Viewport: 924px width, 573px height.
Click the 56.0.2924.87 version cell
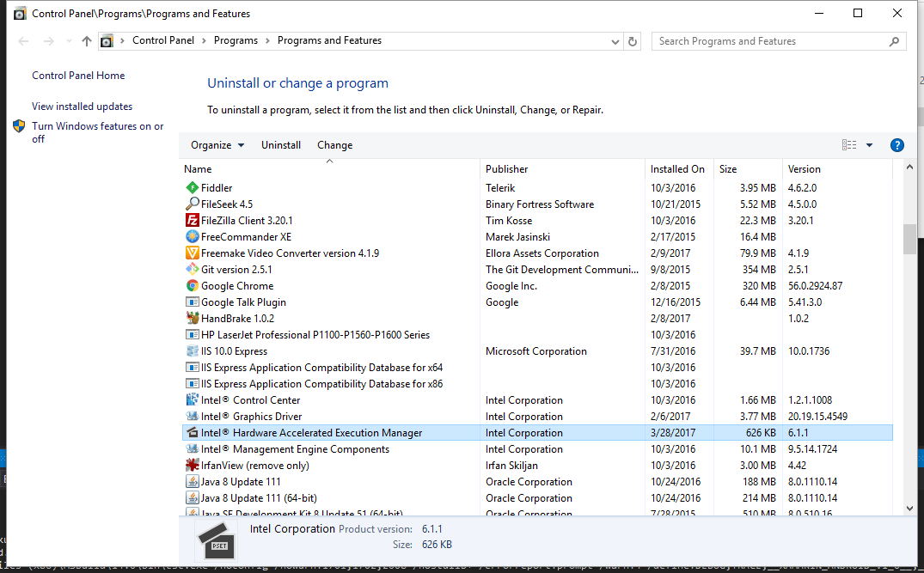point(815,285)
